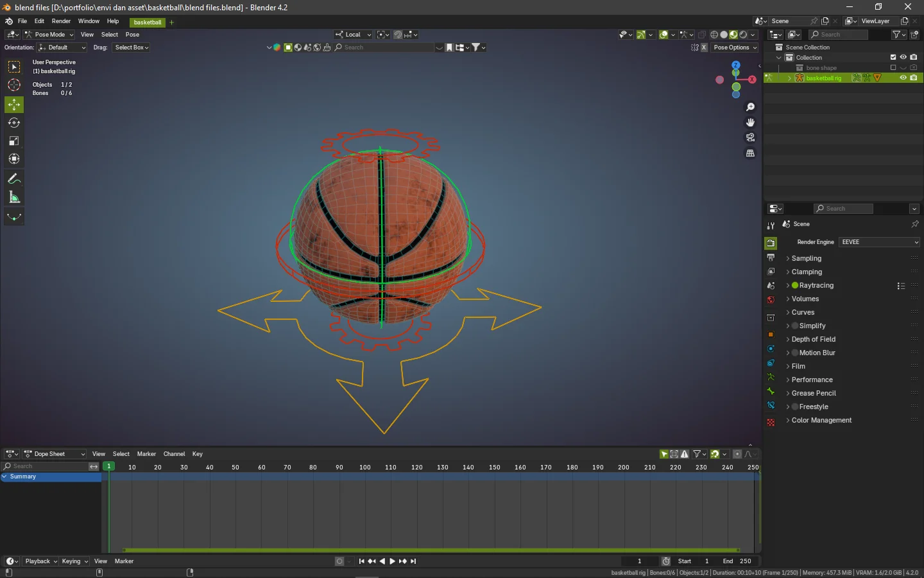Open the Keying popover in timeline

74,561
